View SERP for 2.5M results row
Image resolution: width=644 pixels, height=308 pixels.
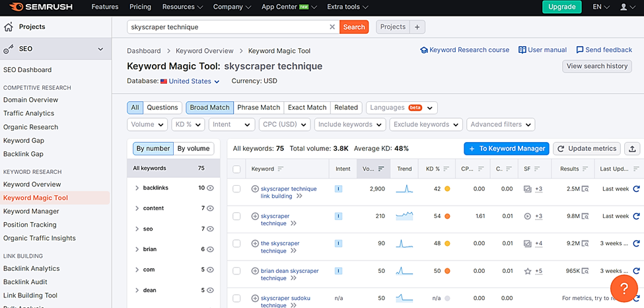click(585, 189)
